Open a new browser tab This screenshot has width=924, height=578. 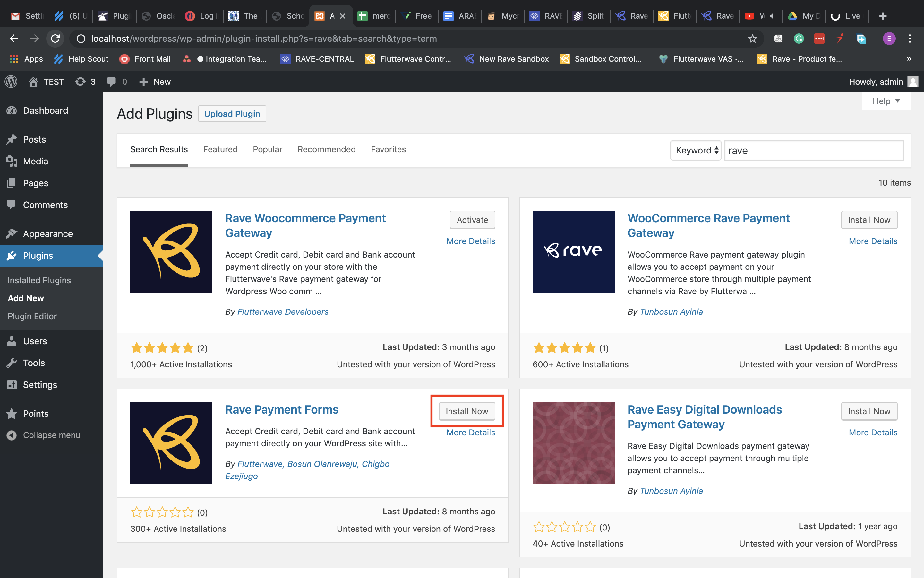point(882,16)
